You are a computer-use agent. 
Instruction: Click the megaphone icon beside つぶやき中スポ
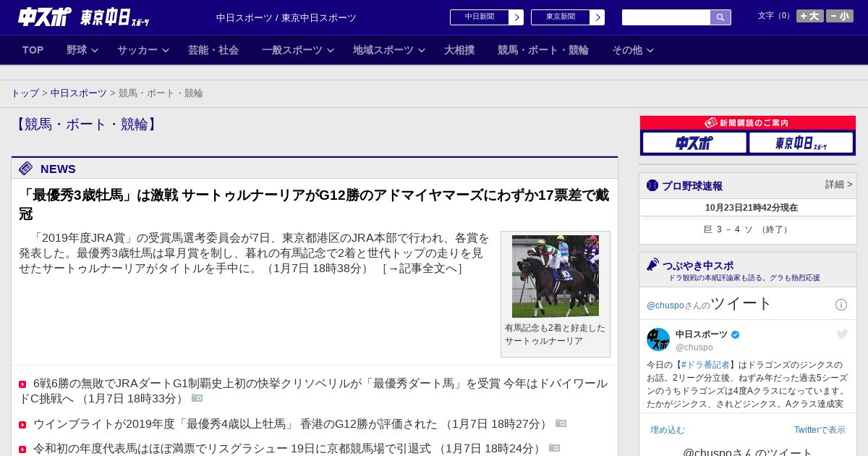coord(652,265)
